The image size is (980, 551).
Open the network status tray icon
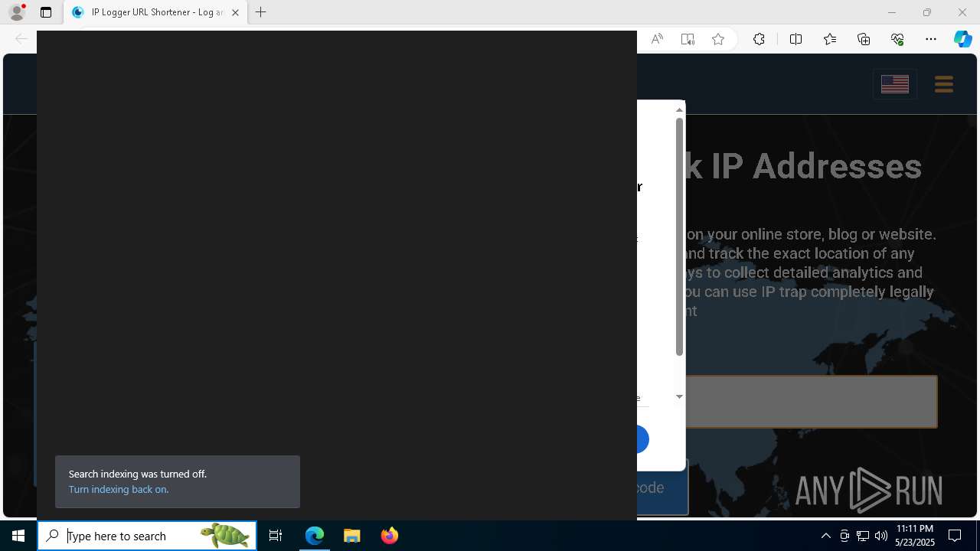[863, 536]
